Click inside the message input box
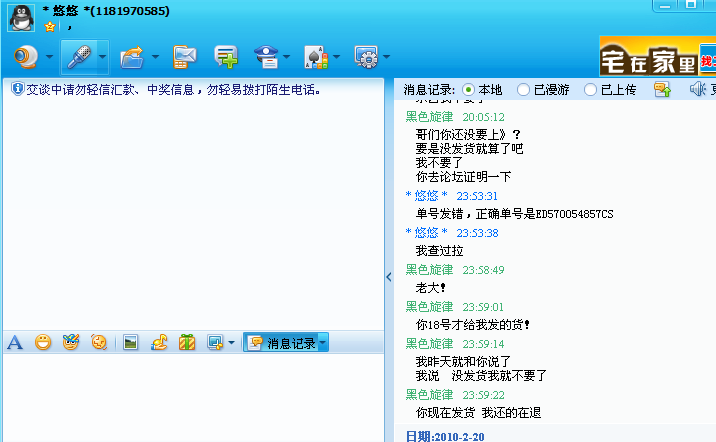Viewport: 716px width, 442px height. click(x=193, y=397)
